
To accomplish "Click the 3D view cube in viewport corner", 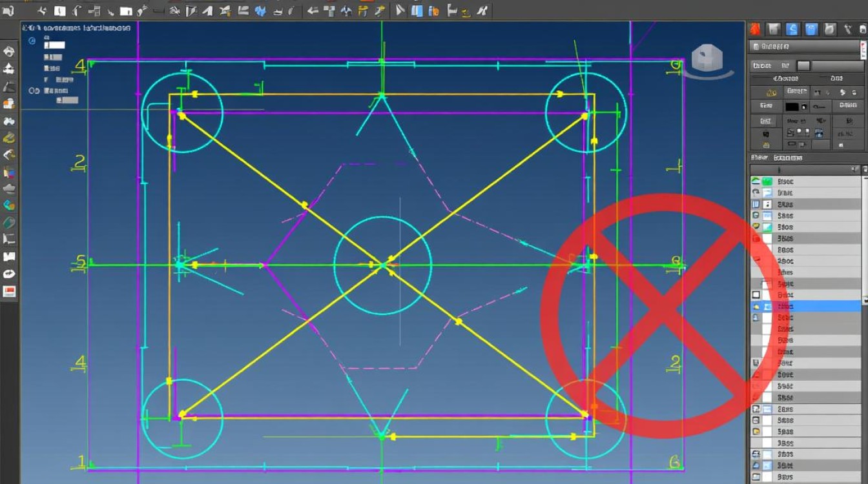I will click(707, 59).
